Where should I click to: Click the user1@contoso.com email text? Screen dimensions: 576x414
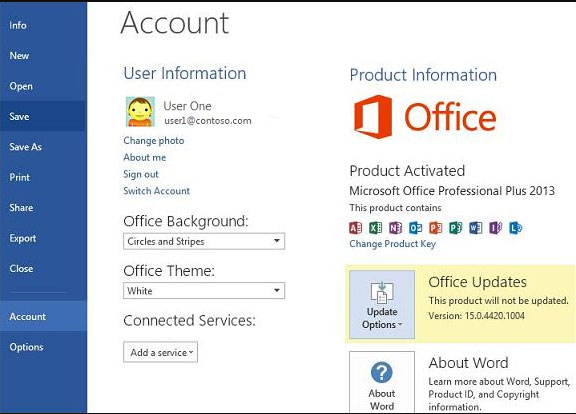tap(208, 121)
